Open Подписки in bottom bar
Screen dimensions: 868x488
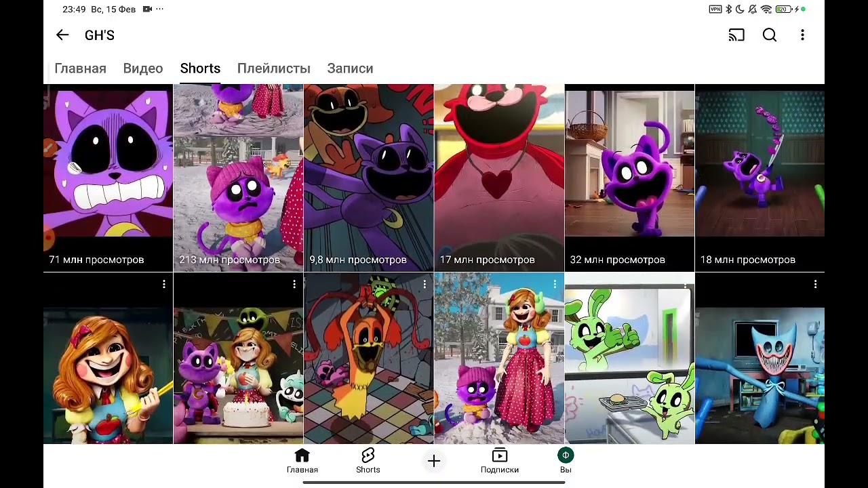pos(500,460)
